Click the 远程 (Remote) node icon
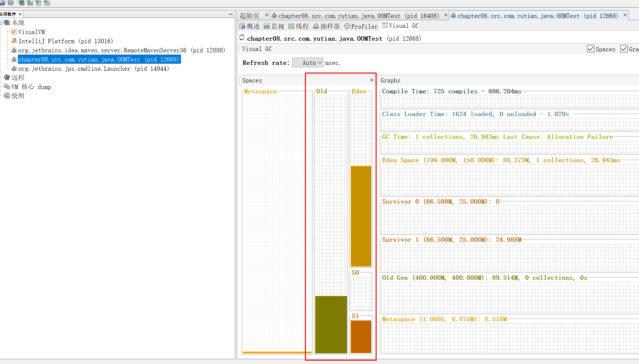 point(7,77)
